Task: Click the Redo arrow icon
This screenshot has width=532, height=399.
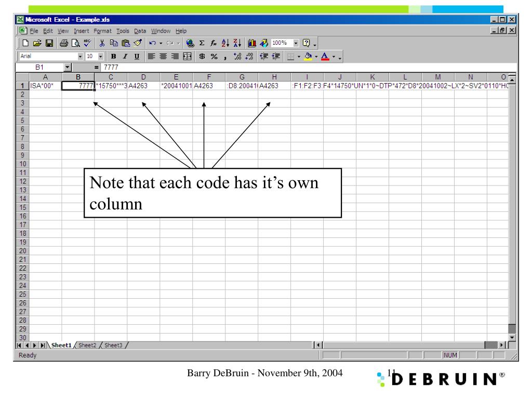Action: [170, 43]
